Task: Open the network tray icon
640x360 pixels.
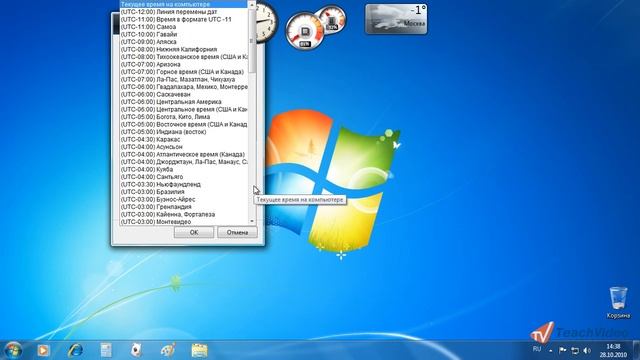Action: pyautogui.click(x=575, y=351)
